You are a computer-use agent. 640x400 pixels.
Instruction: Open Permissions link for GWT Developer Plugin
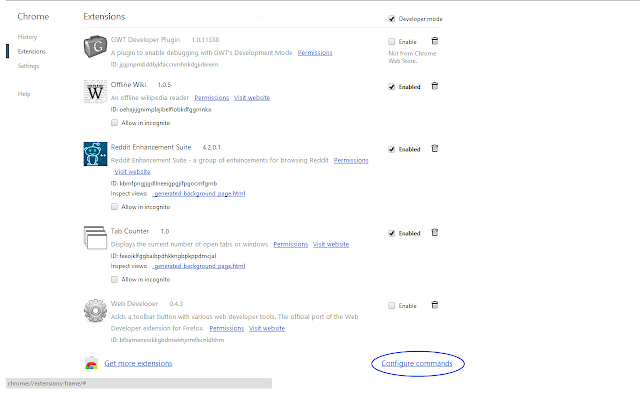click(x=315, y=53)
